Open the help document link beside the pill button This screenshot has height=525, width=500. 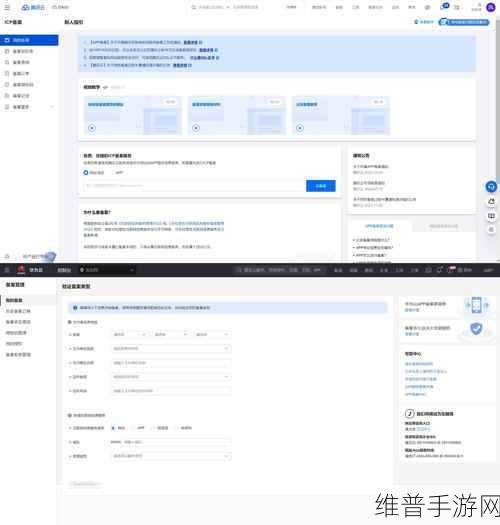pos(424,22)
